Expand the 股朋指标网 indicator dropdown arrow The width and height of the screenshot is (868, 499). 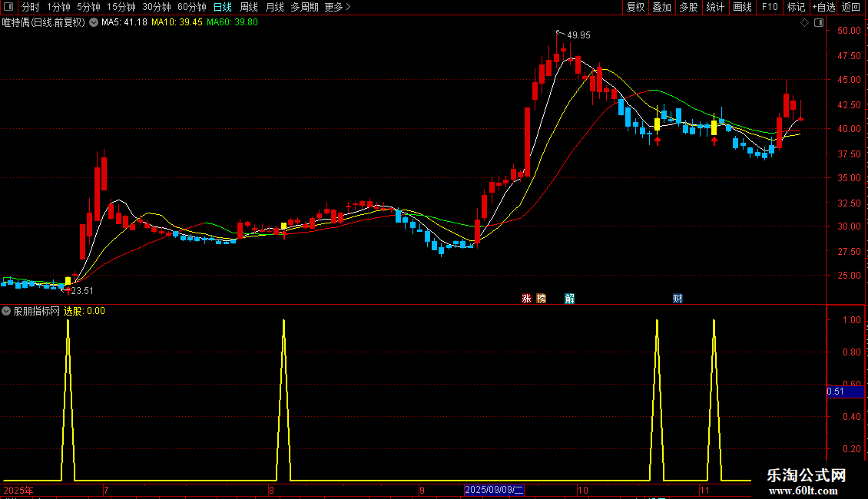6,311
